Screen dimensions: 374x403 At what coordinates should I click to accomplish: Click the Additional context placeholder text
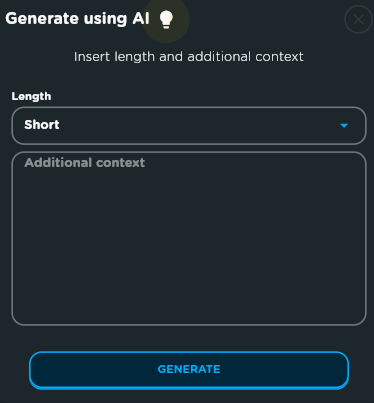[x=85, y=163]
